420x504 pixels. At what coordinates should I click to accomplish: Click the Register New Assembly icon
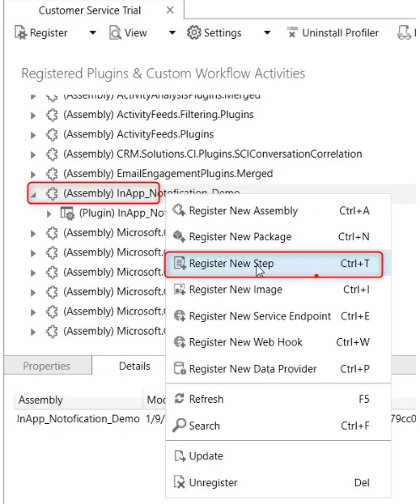tap(179, 211)
